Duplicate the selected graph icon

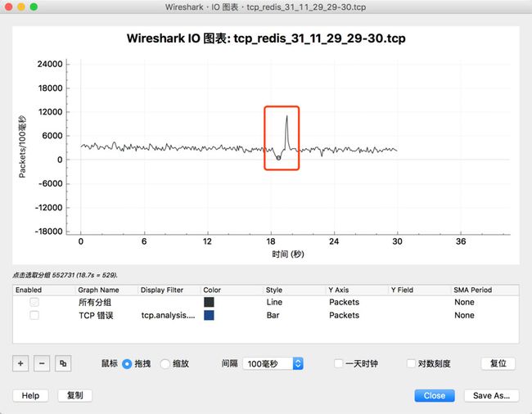[63, 363]
